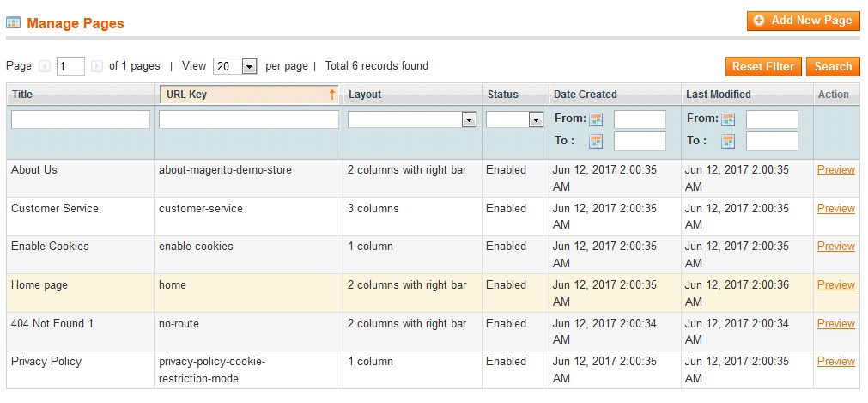The height and width of the screenshot is (403, 868).
Task: Preview the Home page
Action: [x=836, y=285]
